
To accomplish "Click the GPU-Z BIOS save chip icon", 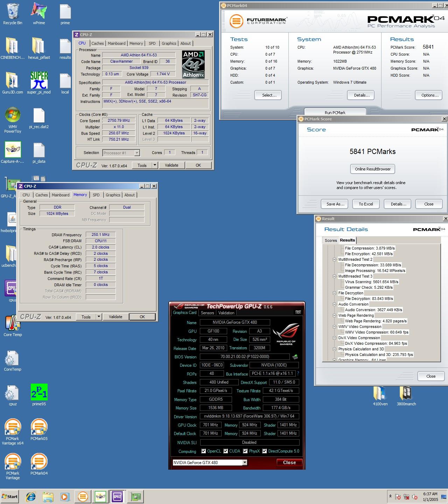I will 295,357.
